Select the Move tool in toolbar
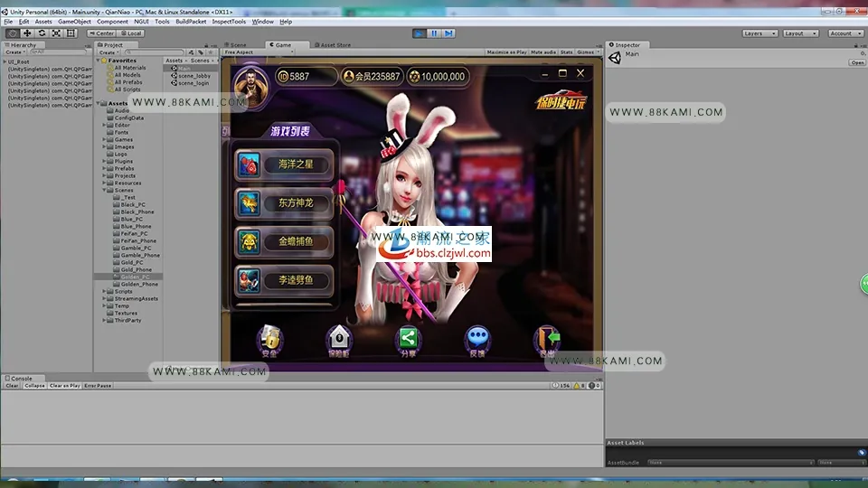Screen dimensions: 868x488 tap(26, 33)
